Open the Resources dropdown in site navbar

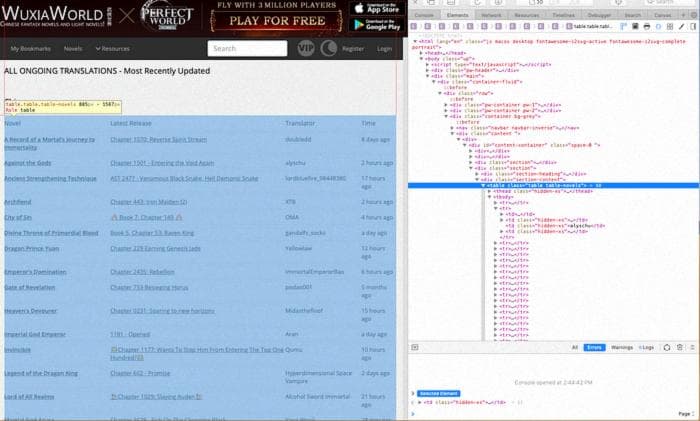(x=112, y=48)
